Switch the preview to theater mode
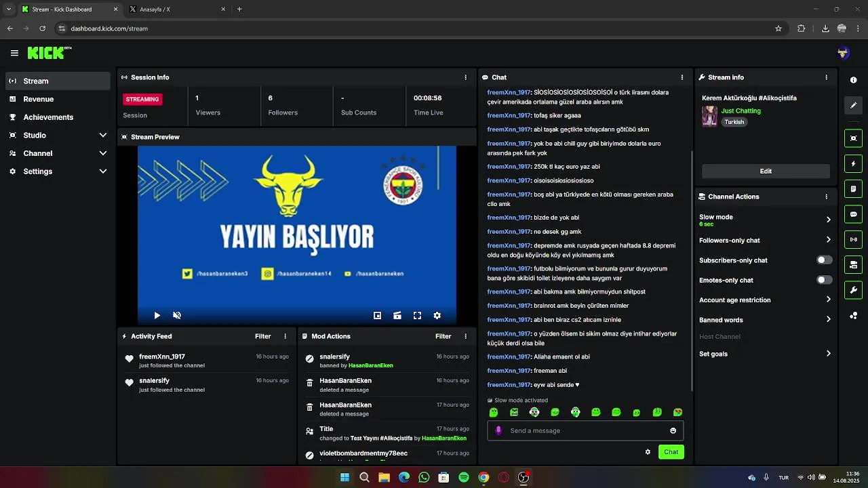This screenshot has height=488, width=868. (x=397, y=315)
